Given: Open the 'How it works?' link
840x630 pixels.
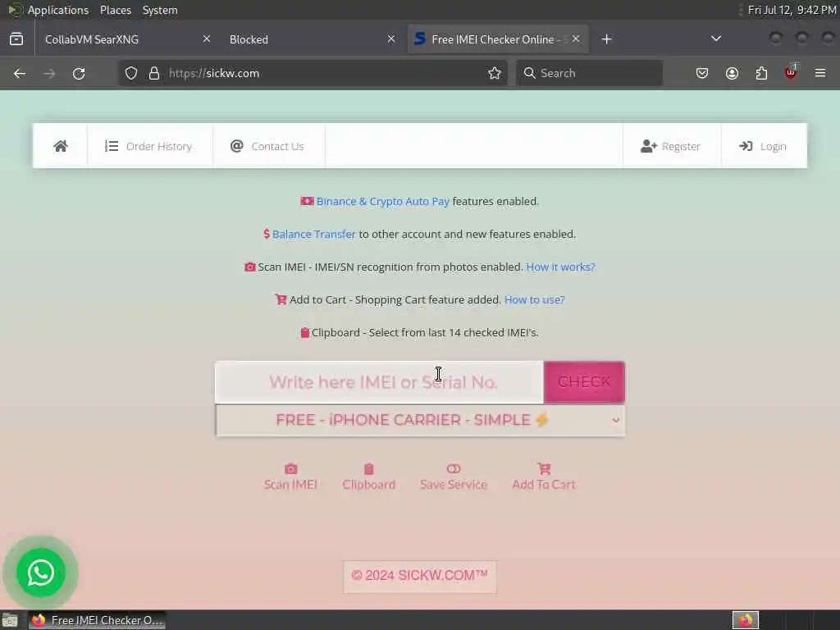Looking at the screenshot, I should point(560,267).
